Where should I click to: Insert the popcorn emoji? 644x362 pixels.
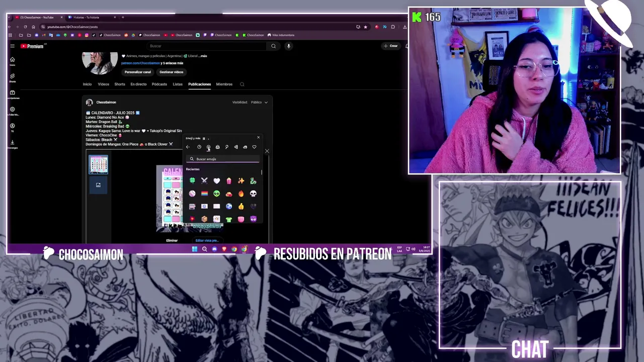pos(229,181)
